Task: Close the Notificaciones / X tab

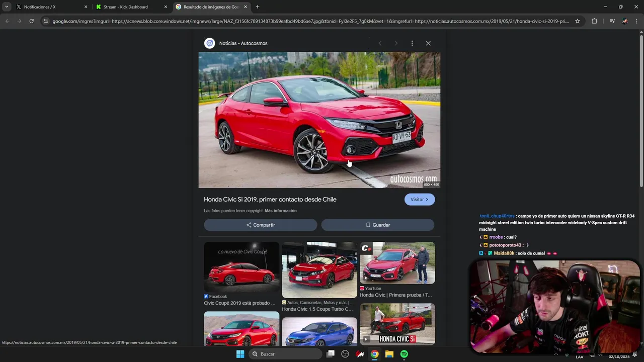Action: point(86,7)
